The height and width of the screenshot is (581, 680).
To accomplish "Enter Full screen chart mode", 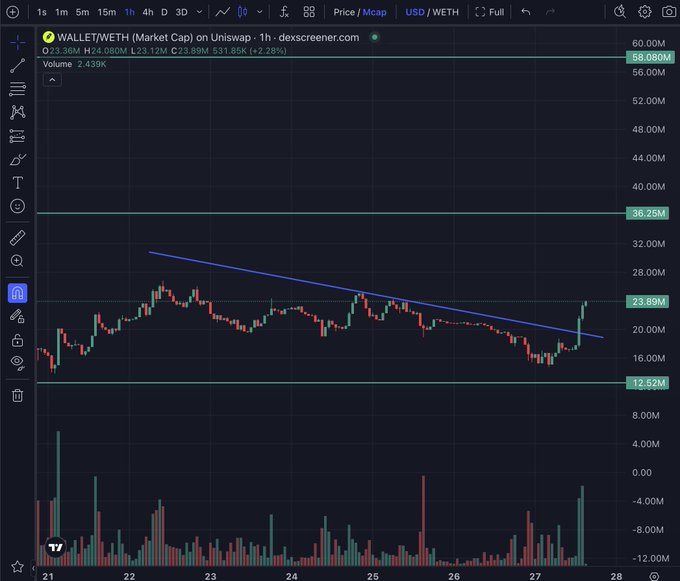I will 490,12.
